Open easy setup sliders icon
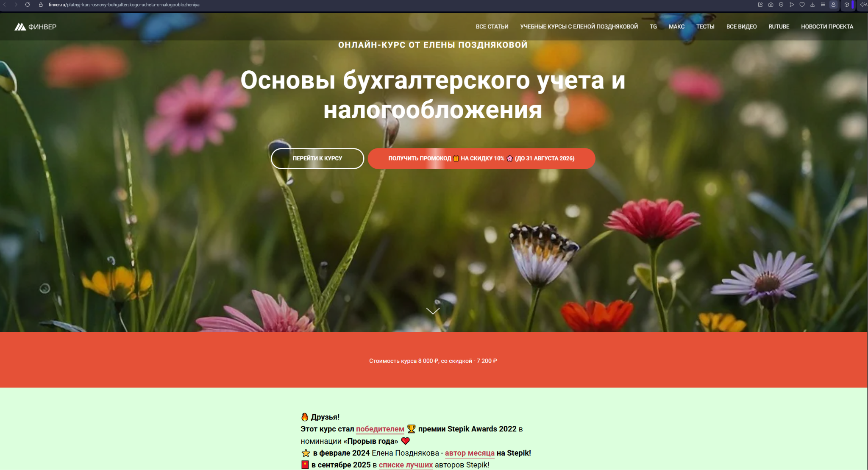 [x=823, y=5]
